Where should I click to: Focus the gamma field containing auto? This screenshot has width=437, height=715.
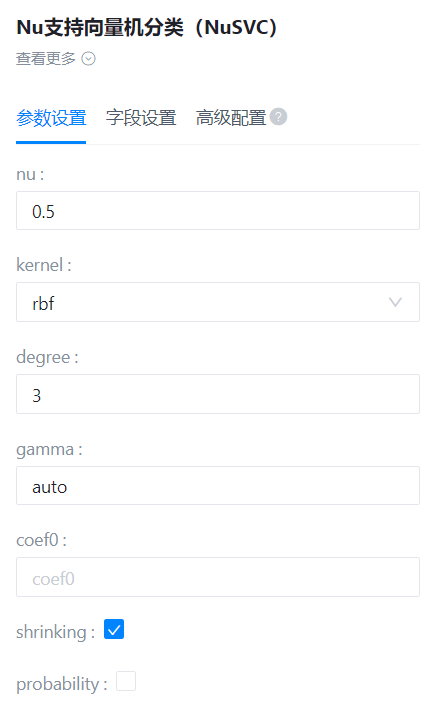click(218, 486)
